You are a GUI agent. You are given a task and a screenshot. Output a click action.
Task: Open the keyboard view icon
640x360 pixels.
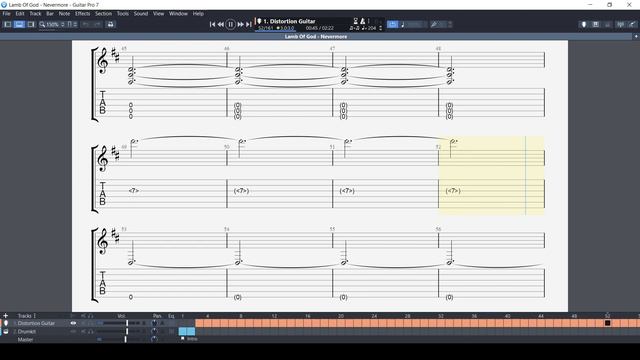[x=596, y=24]
